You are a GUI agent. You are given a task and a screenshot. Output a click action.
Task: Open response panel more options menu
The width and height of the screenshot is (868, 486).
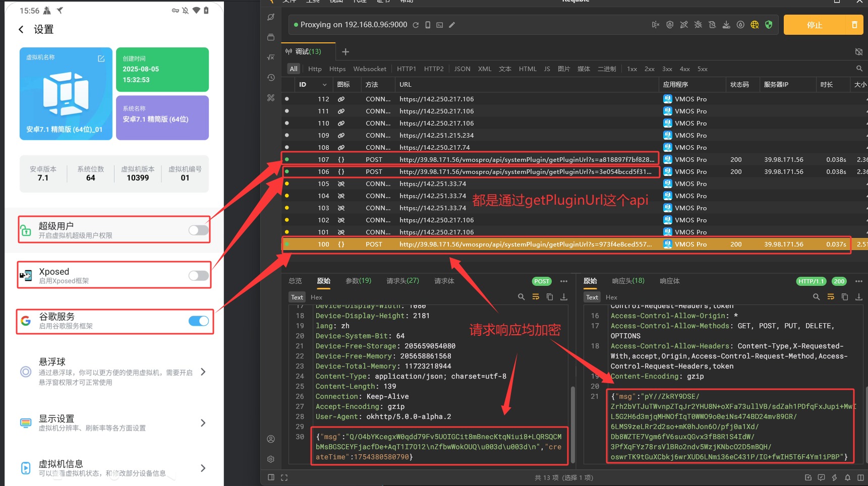click(859, 281)
